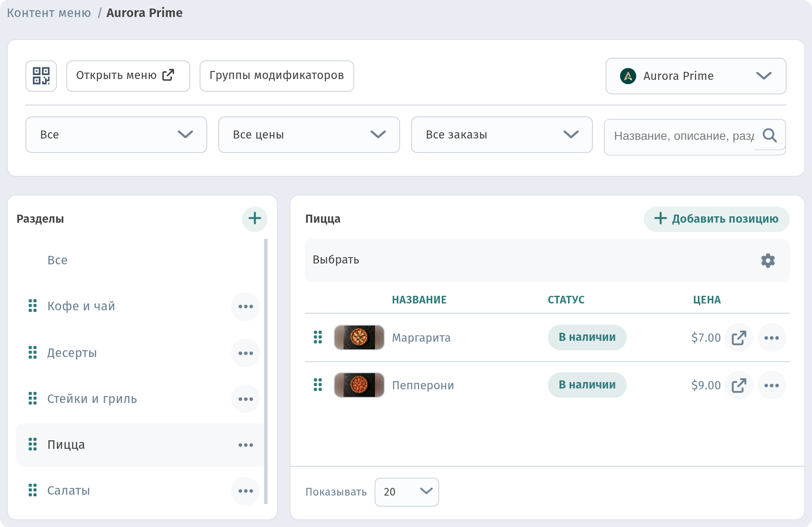Screen dimensions: 812x527
Task: Open more options for Пепперони item
Action: [772, 385]
